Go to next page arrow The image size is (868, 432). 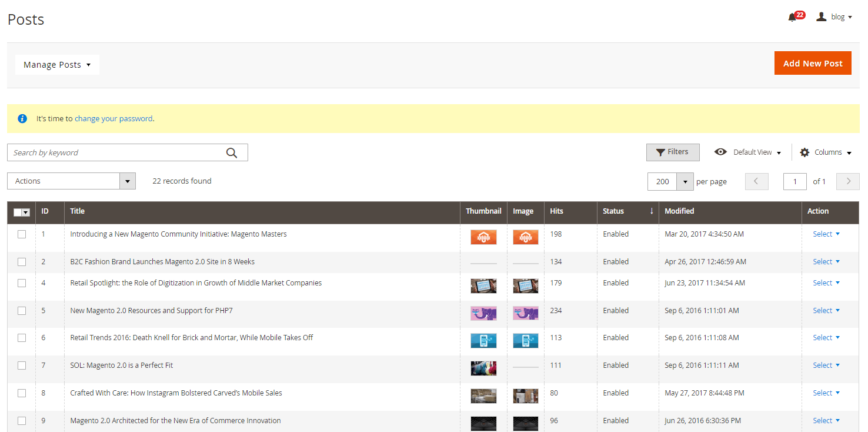click(848, 181)
